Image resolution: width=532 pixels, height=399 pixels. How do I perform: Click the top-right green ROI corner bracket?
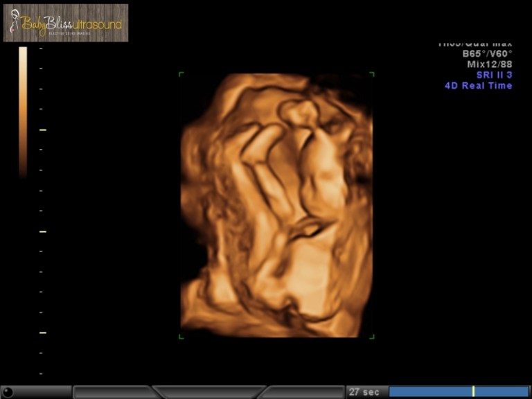point(372,73)
